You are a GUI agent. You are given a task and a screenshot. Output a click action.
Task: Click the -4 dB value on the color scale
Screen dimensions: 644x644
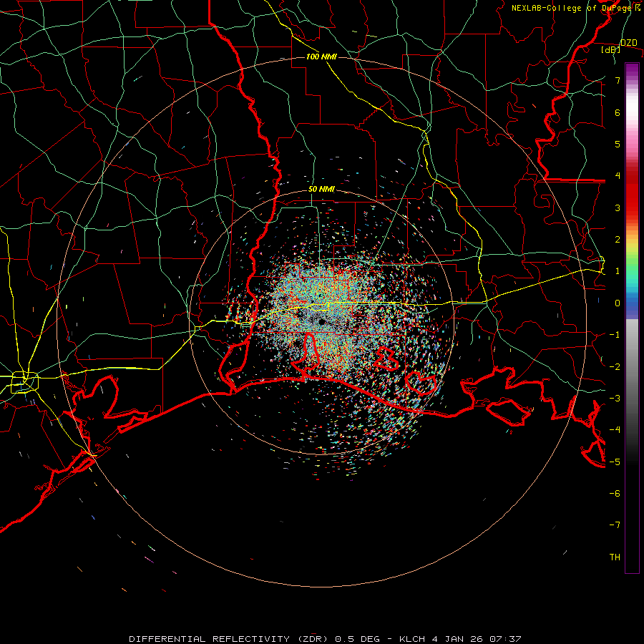click(615, 429)
